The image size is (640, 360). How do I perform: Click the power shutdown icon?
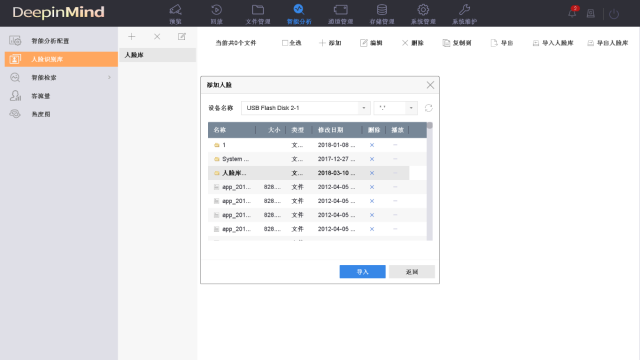614,14
